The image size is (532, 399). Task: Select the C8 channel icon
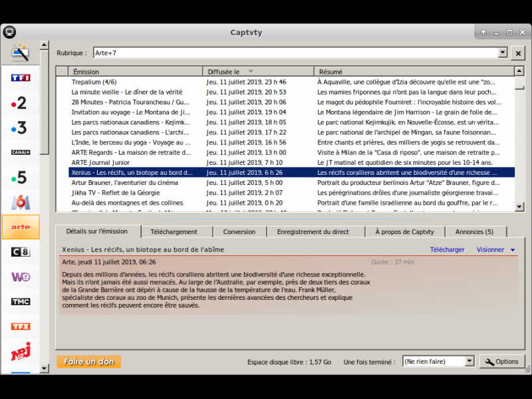point(21,252)
